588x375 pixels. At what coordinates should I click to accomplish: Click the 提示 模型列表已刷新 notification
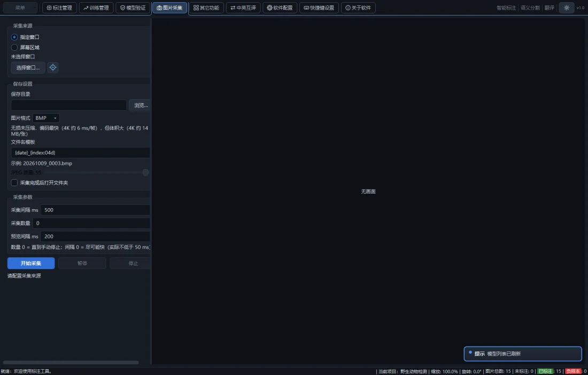523,354
